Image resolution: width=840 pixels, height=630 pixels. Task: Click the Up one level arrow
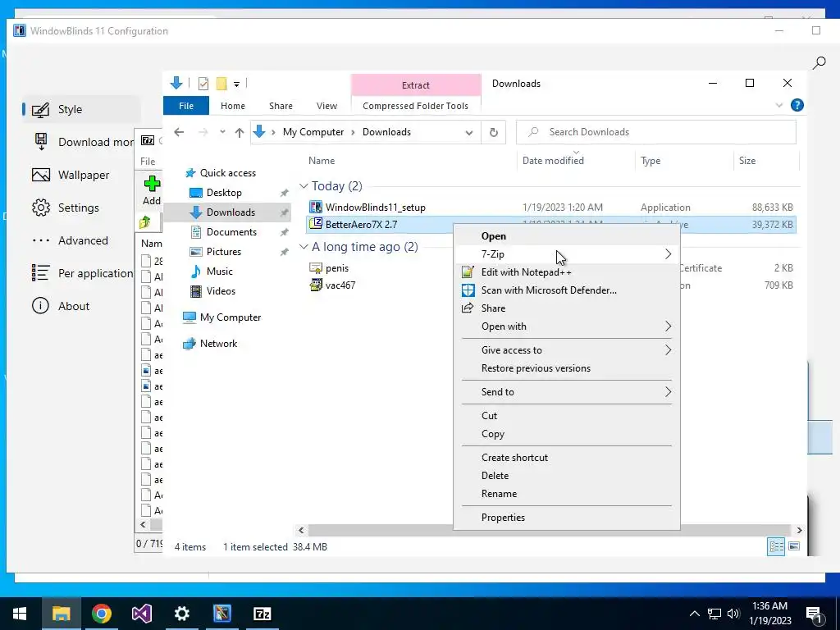pyautogui.click(x=240, y=132)
